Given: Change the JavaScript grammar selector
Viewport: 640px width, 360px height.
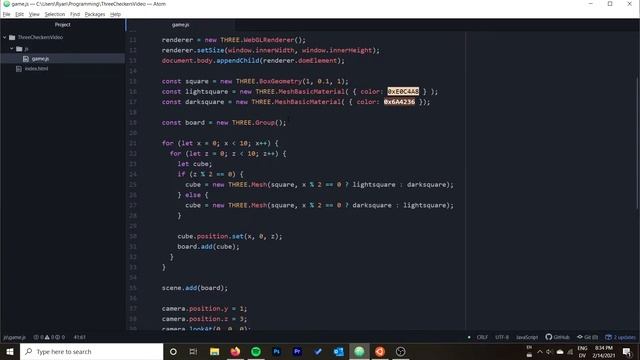Looking at the screenshot, I should pyautogui.click(x=527, y=337).
